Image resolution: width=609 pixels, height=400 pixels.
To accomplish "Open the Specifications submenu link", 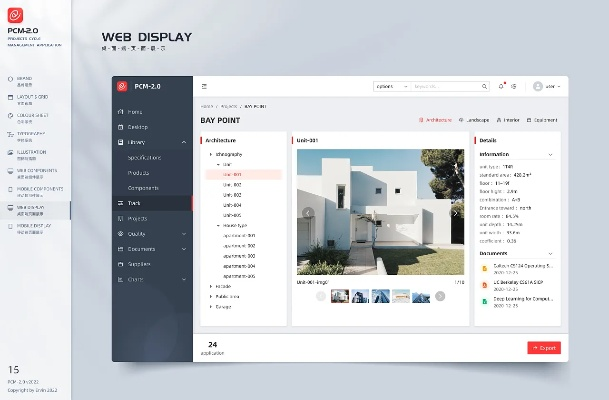I will click(147, 157).
